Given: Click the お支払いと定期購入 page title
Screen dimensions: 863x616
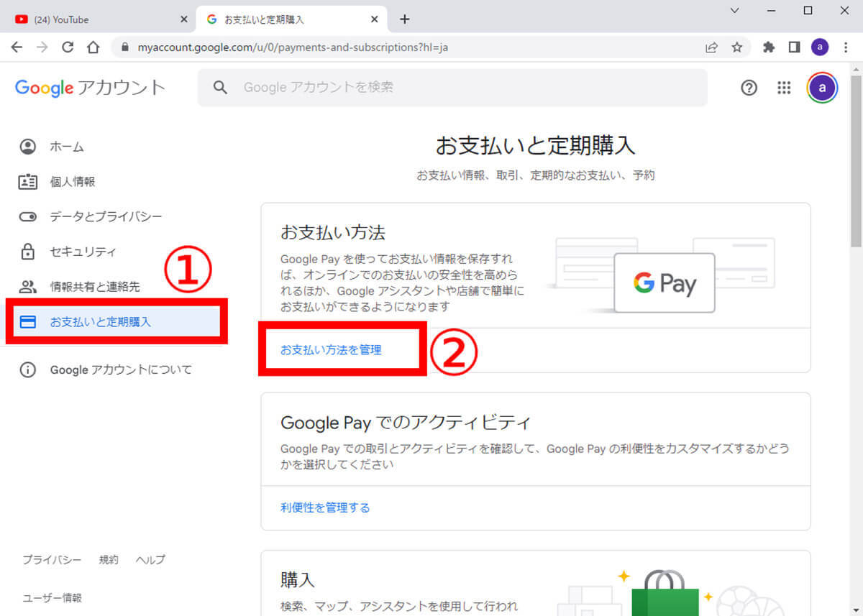Looking at the screenshot, I should point(536,146).
